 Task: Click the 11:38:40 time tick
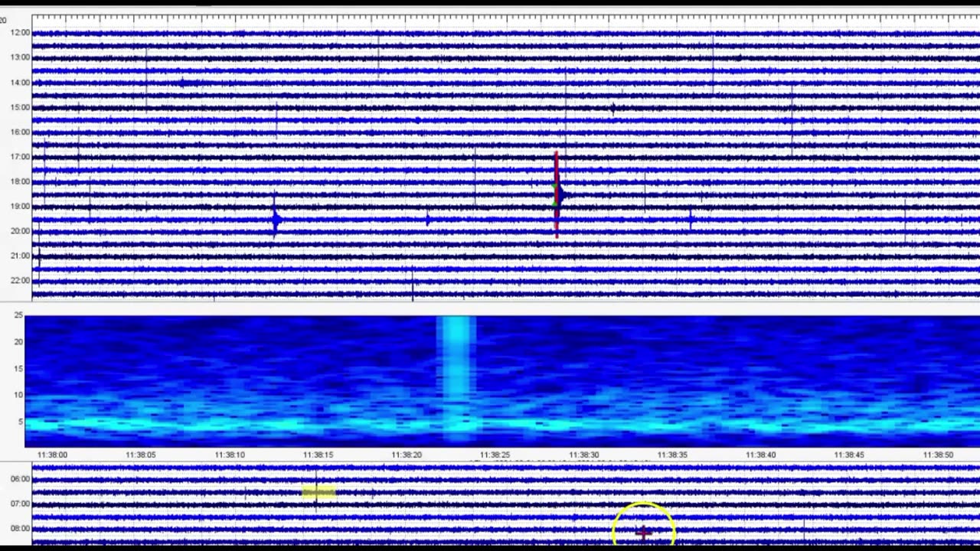(x=761, y=455)
